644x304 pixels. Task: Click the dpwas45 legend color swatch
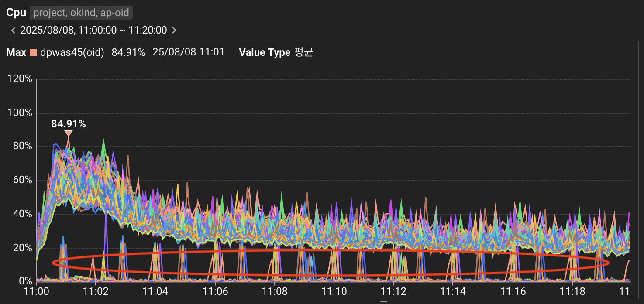(x=33, y=53)
